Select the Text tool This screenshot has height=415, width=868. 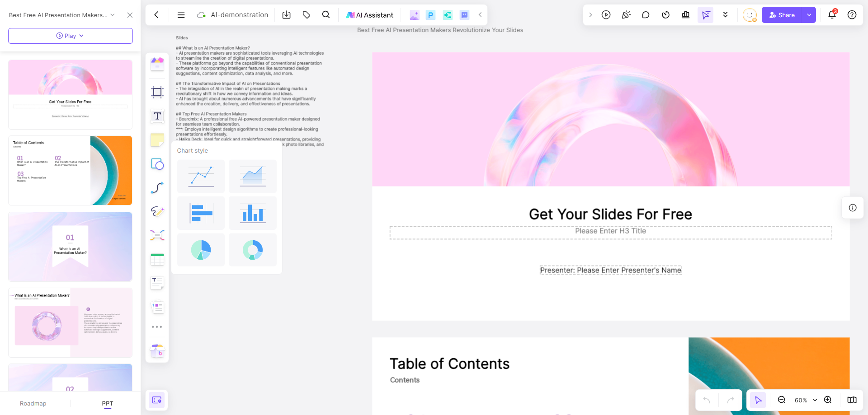tap(157, 116)
